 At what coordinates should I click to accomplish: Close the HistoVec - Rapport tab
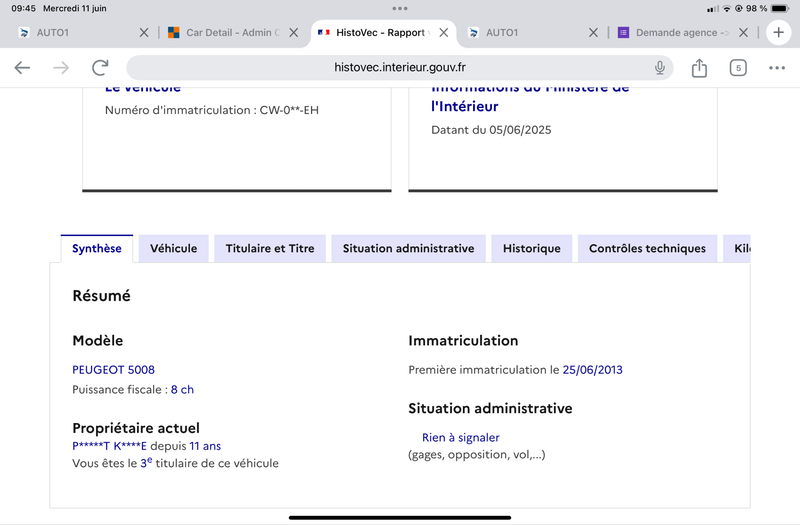[444, 33]
